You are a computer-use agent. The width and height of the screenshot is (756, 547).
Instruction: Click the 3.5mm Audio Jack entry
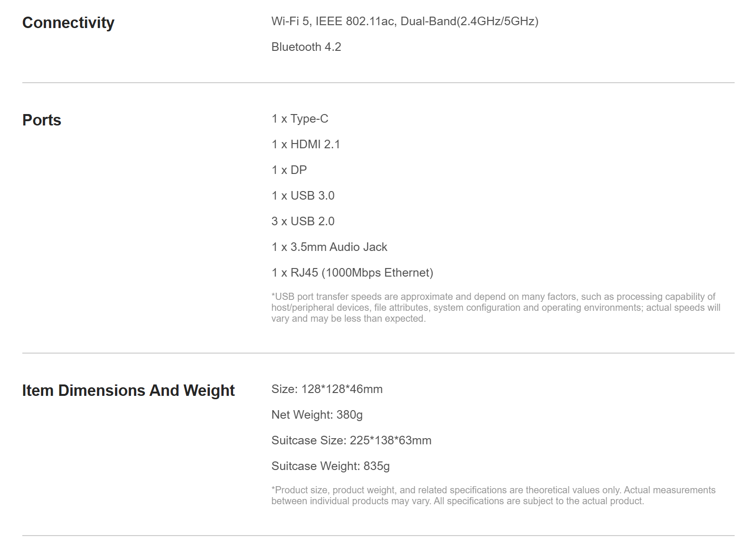tap(329, 247)
